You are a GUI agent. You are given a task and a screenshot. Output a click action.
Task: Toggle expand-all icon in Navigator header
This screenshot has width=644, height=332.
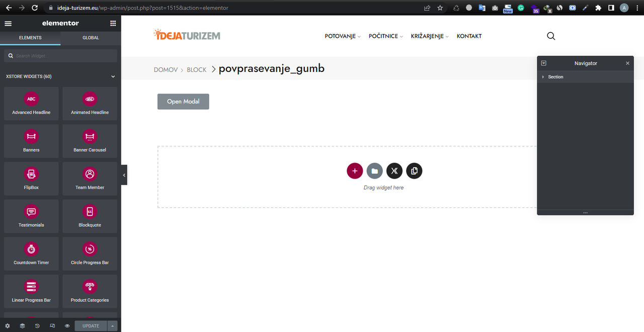pos(544,63)
